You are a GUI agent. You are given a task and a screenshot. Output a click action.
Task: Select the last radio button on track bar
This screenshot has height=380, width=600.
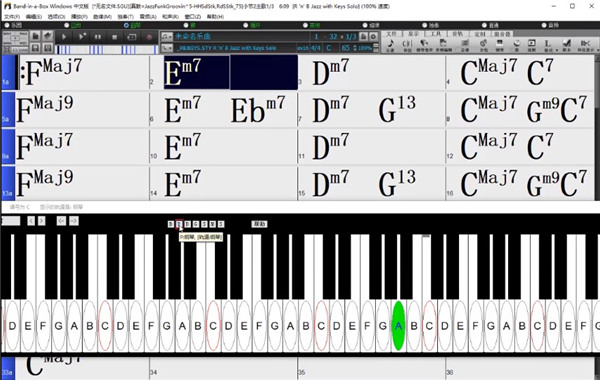coord(544,25)
